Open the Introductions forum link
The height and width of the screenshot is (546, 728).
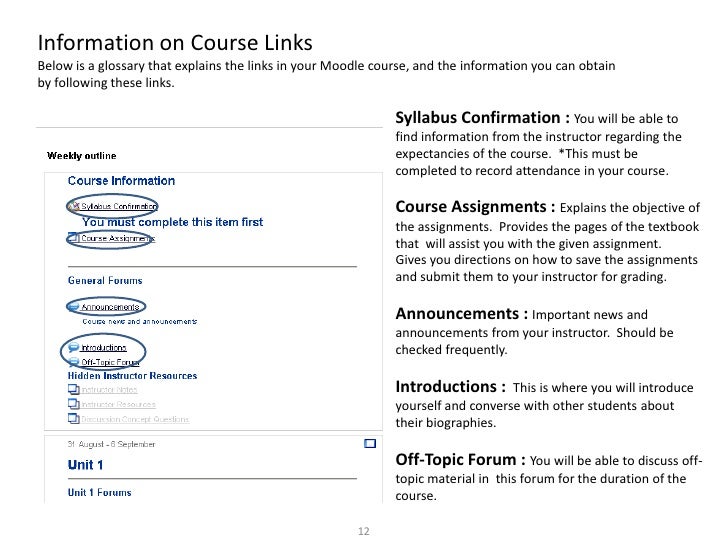coord(104,348)
